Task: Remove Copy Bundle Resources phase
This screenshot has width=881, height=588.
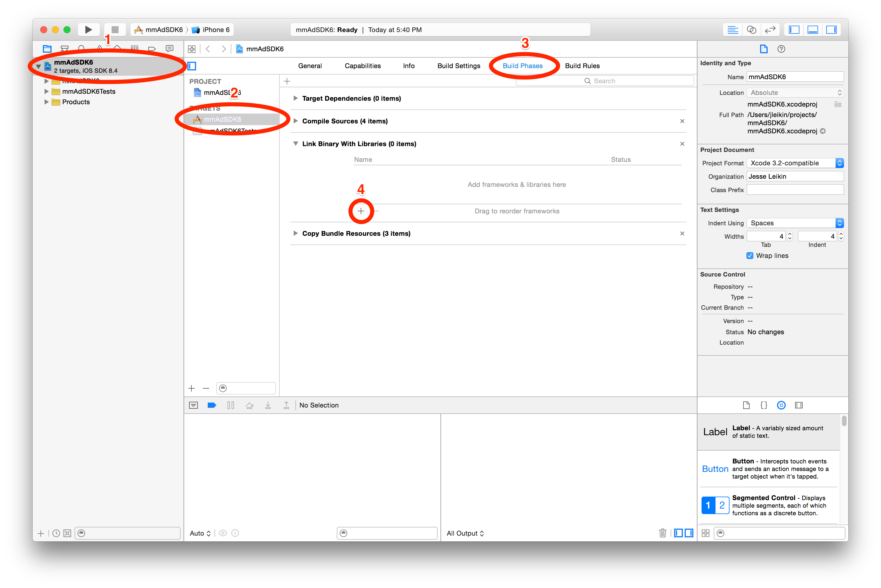Action: 682,233
